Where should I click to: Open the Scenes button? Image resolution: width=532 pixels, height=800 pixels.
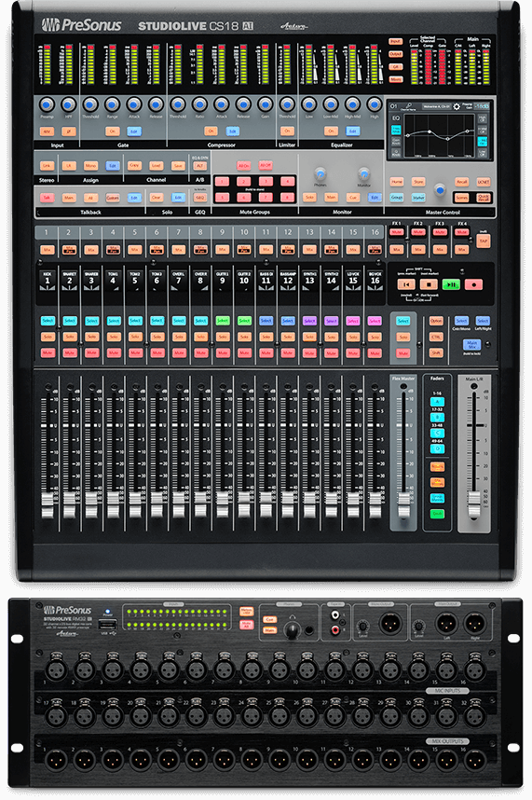tap(462, 198)
